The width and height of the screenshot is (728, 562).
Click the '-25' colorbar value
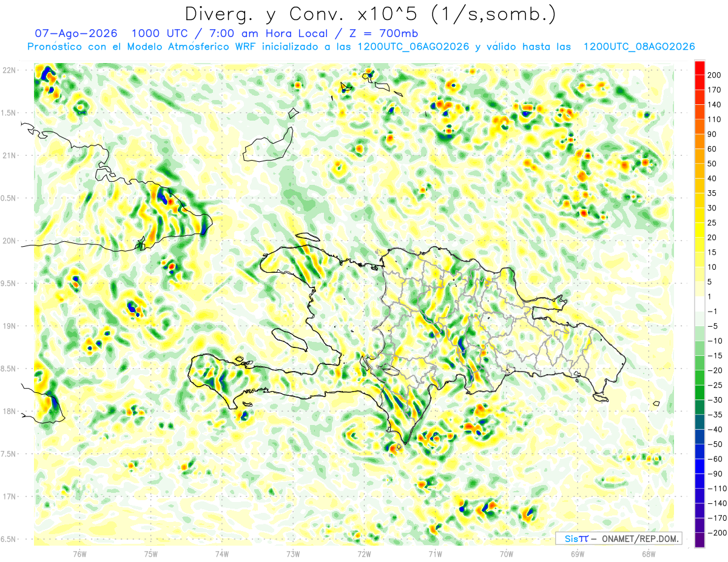click(715, 385)
